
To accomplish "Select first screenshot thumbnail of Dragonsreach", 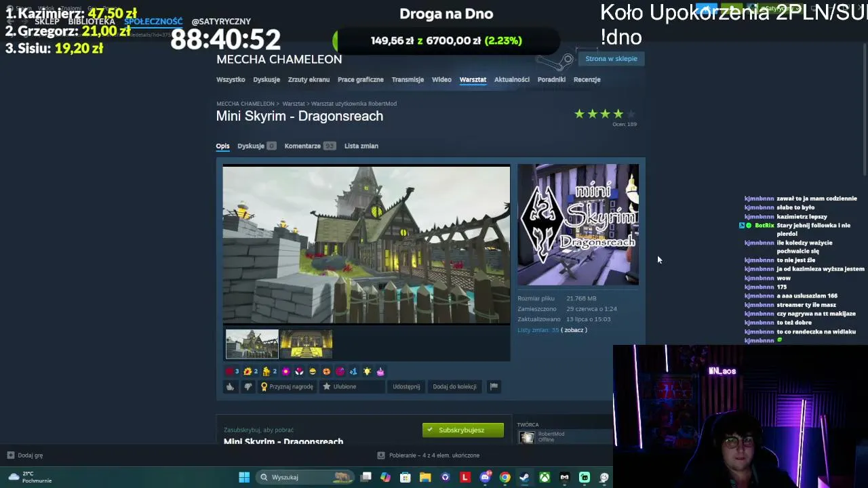I will 252,344.
